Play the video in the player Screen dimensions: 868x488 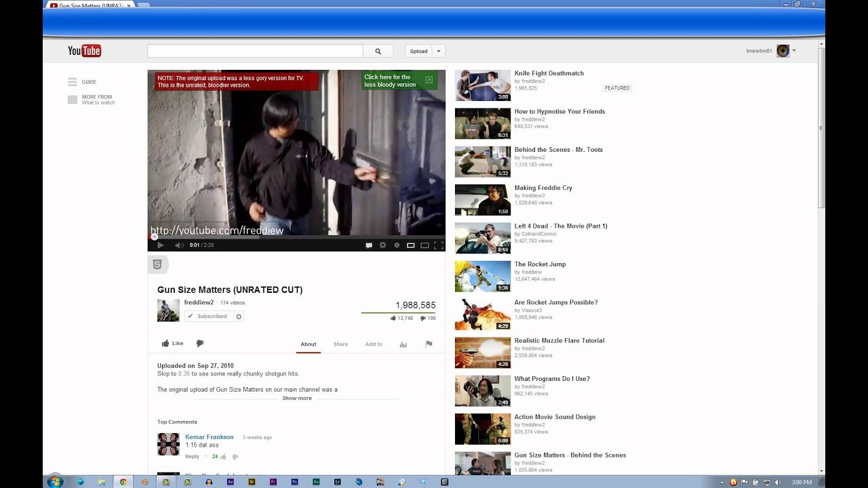click(x=161, y=245)
